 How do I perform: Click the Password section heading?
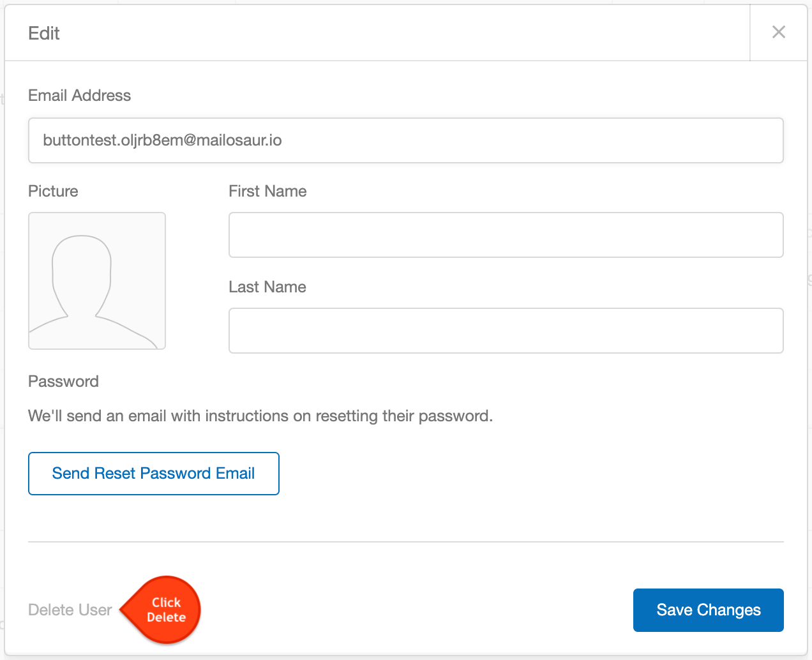[x=64, y=382]
